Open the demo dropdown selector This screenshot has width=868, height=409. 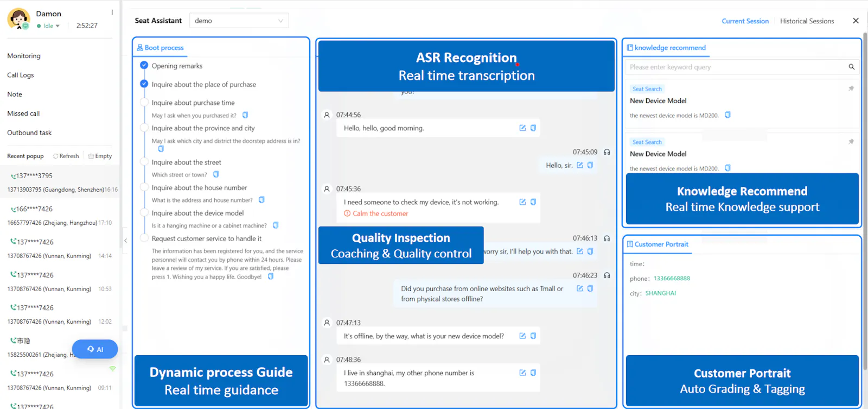pos(239,21)
